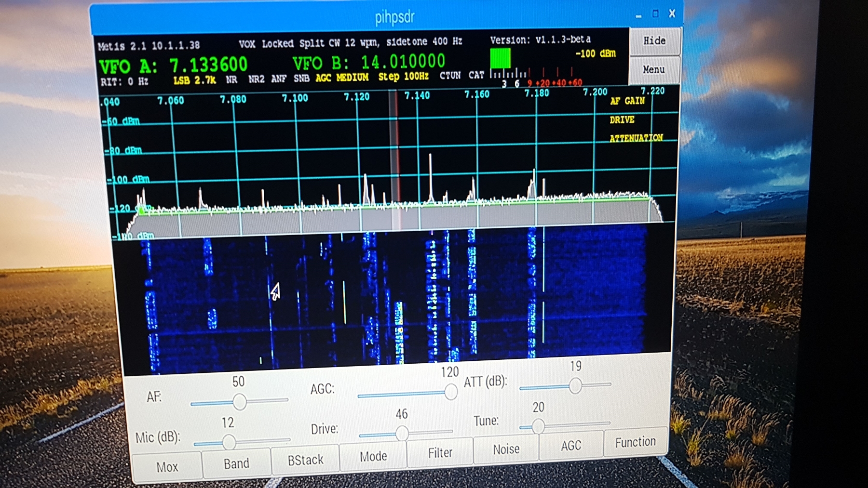Open the Menu button

coord(654,70)
